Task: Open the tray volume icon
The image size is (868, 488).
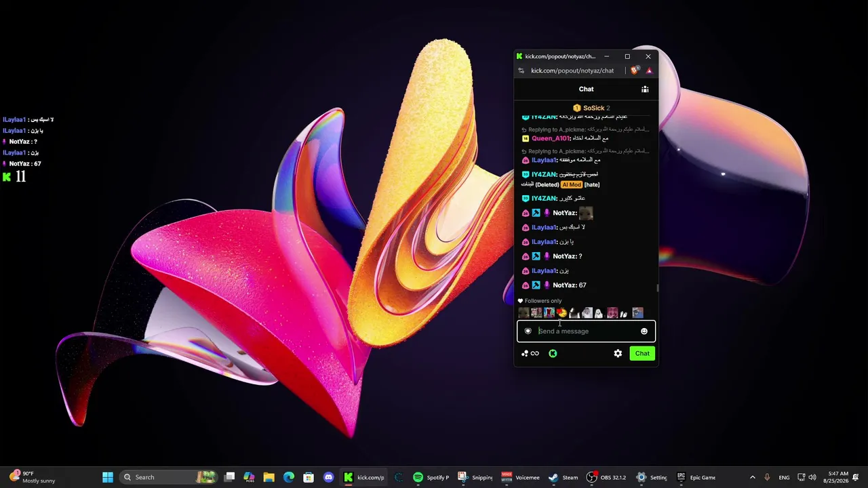Action: pyautogui.click(x=812, y=477)
